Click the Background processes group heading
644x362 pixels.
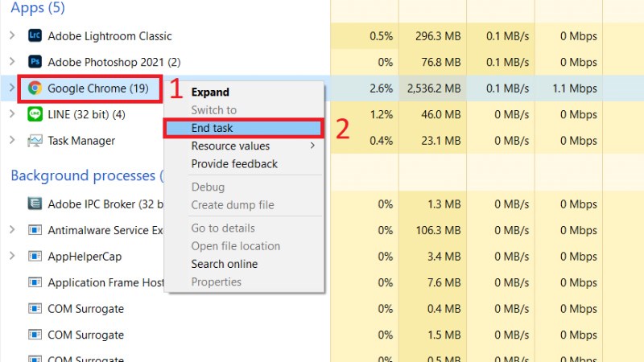87,175
